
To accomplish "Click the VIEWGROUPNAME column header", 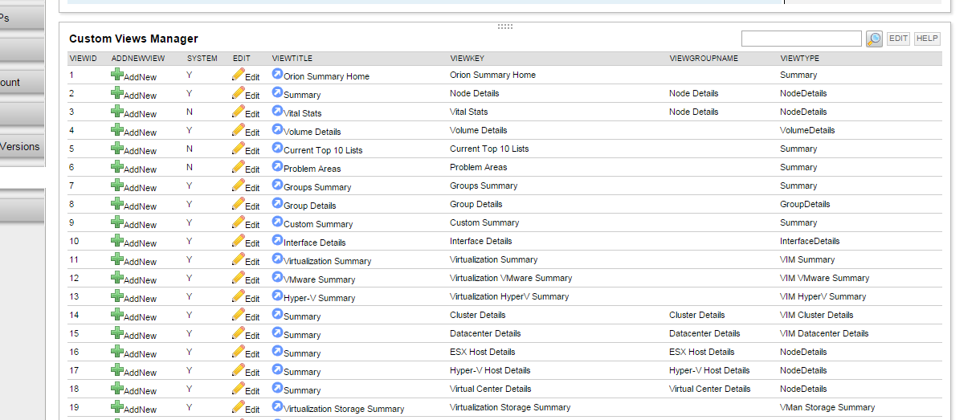I will [704, 59].
